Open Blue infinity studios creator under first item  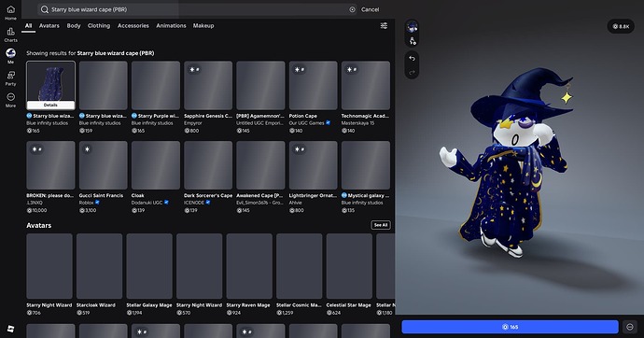pyautogui.click(x=48, y=123)
